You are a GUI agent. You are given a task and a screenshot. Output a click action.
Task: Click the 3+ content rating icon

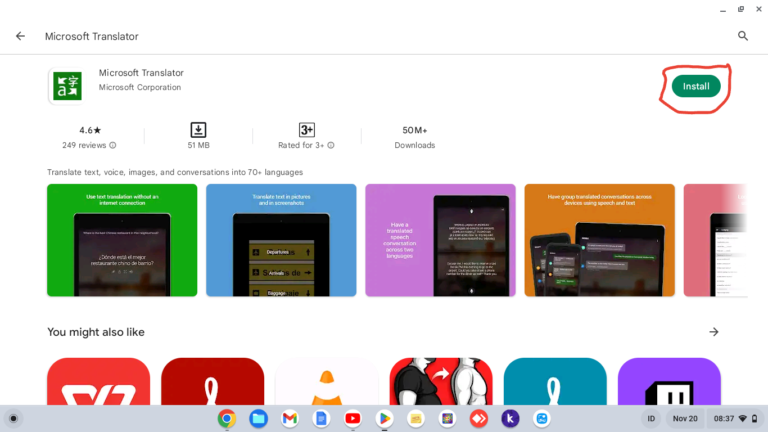307,130
